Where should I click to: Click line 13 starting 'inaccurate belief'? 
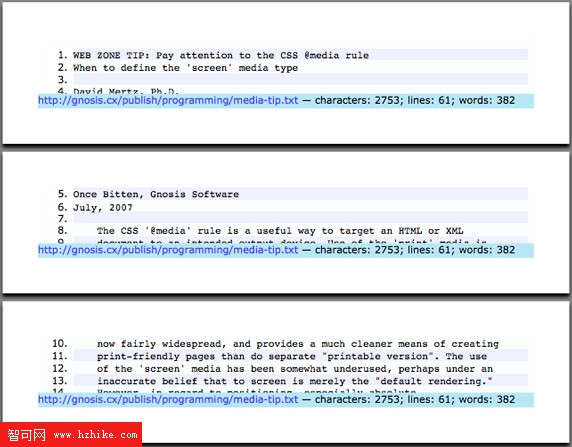(x=295, y=381)
